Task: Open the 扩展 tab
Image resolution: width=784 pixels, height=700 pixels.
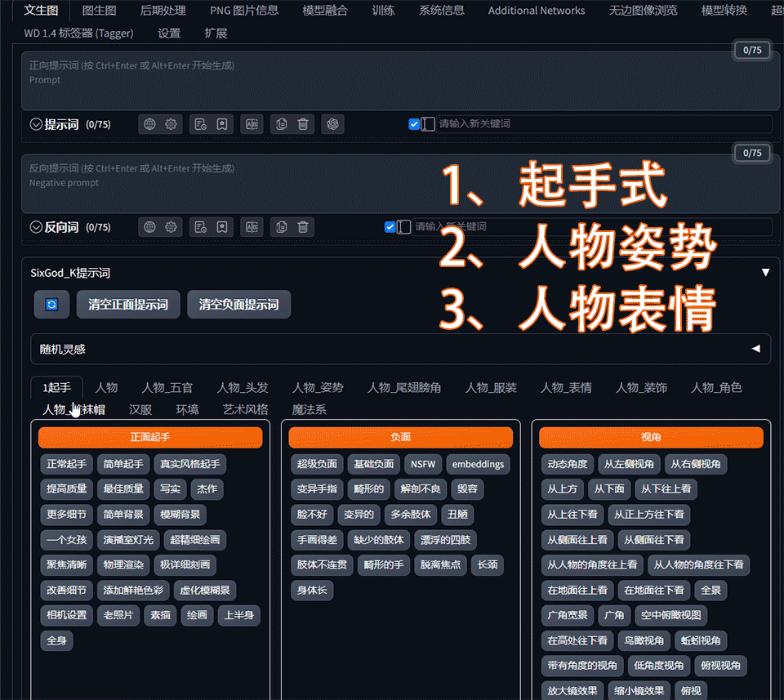Action: [216, 33]
